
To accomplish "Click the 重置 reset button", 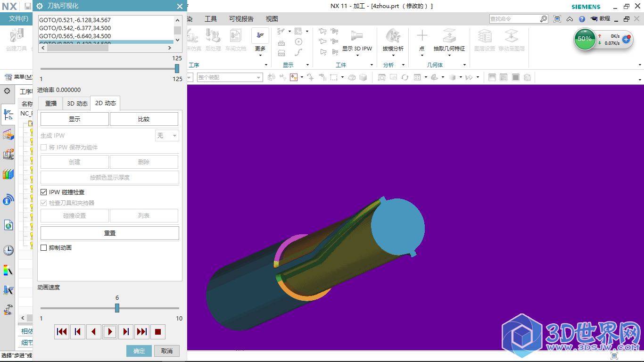I will [x=110, y=233].
